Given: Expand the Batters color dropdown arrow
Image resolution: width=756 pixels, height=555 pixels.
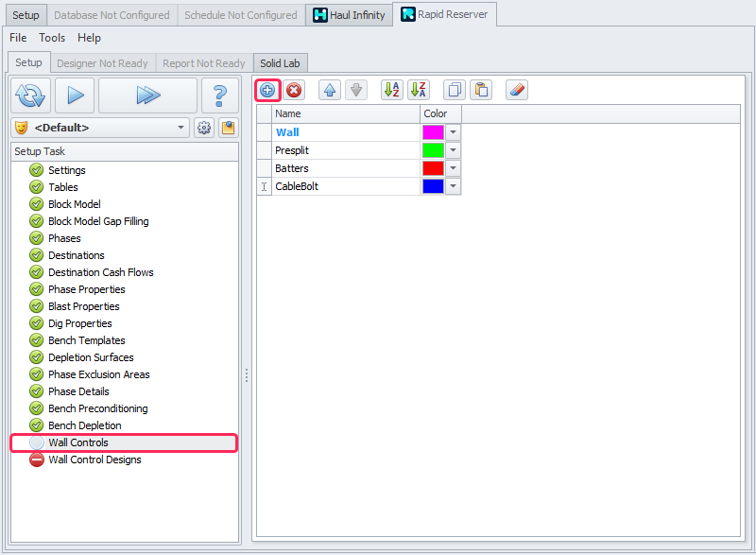Looking at the screenshot, I should point(454,168).
